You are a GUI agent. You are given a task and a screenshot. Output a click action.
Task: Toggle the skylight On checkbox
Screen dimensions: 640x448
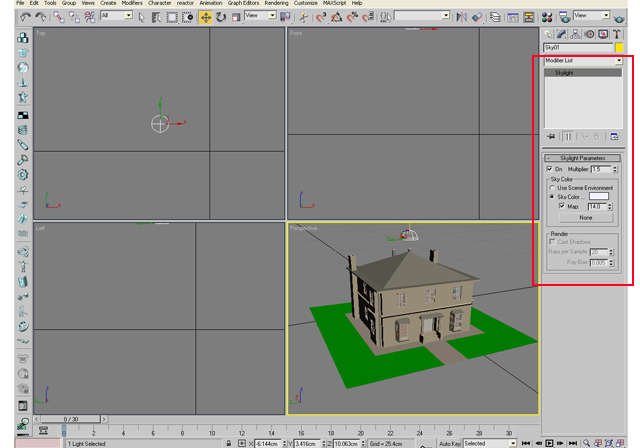tap(550, 169)
